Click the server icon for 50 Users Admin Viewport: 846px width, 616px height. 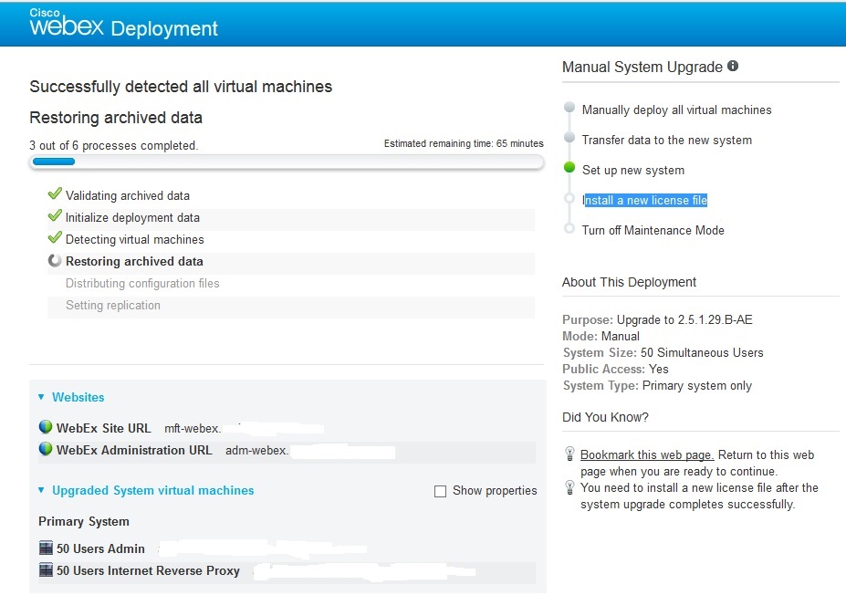tap(46, 548)
